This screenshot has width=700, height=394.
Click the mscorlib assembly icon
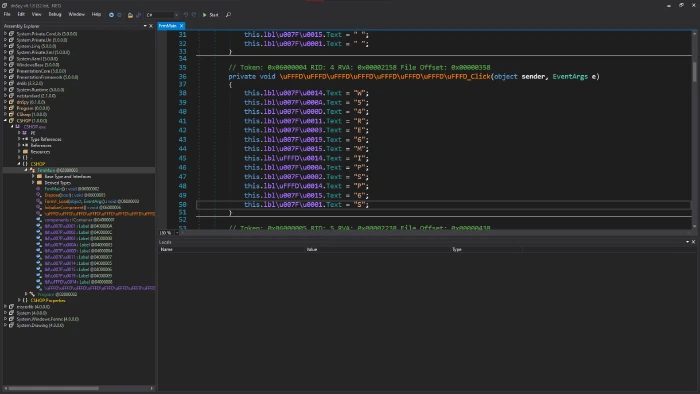(12, 307)
